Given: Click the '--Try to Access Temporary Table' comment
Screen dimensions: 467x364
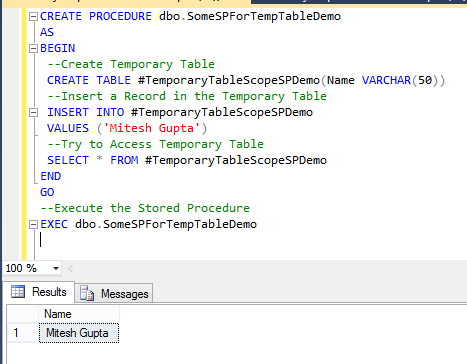Looking at the screenshot, I should [x=155, y=144].
